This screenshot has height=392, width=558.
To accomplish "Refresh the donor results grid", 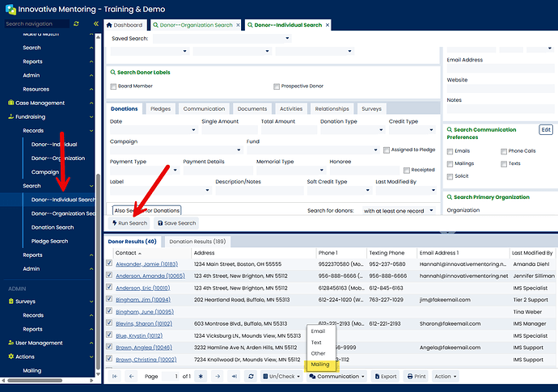I will (251, 377).
